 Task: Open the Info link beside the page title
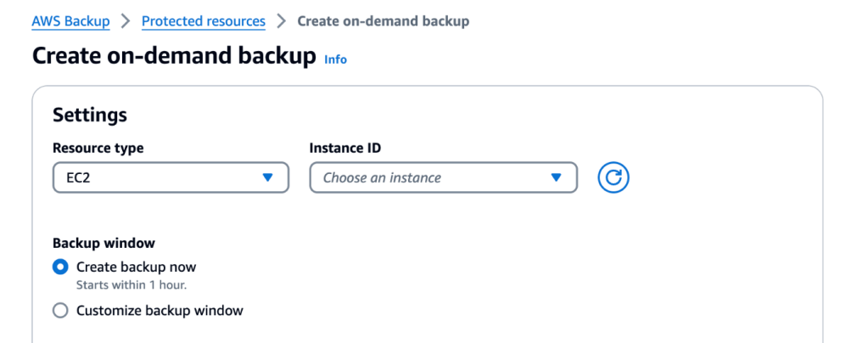click(x=335, y=59)
